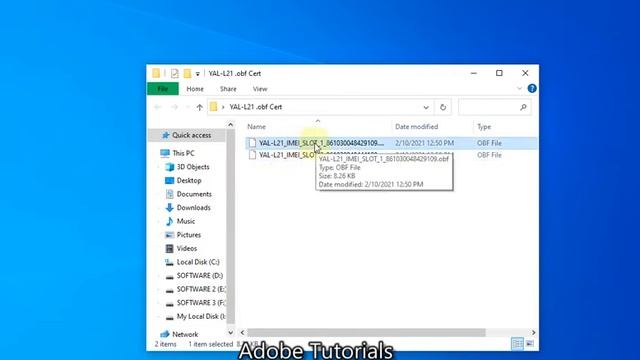Open the Downloads folder
The width and height of the screenshot is (640, 360).
[x=193, y=207]
